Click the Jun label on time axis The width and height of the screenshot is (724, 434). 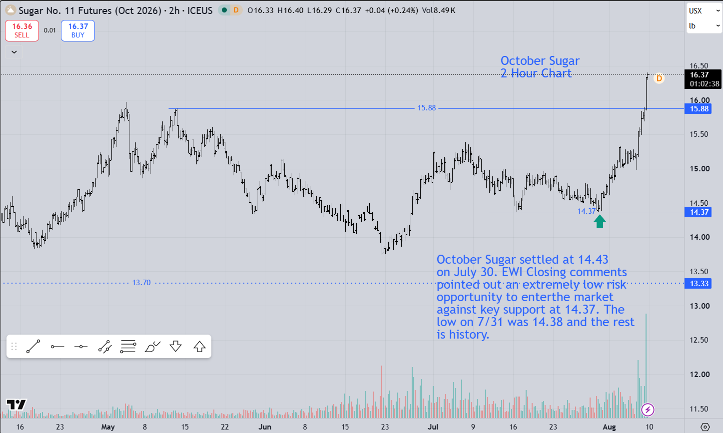(265, 427)
